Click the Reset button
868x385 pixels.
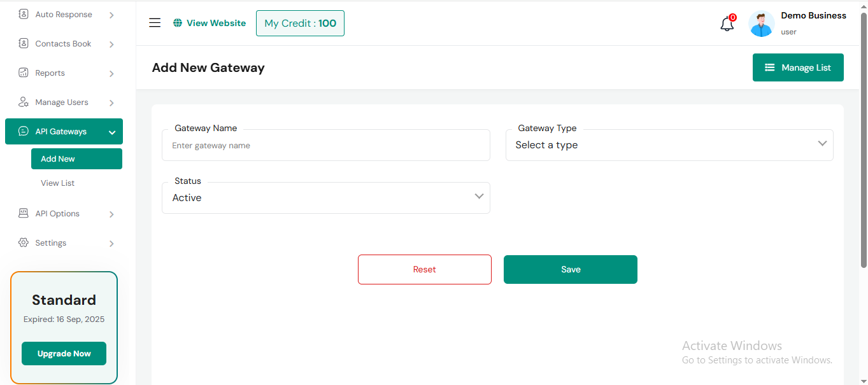coord(424,269)
